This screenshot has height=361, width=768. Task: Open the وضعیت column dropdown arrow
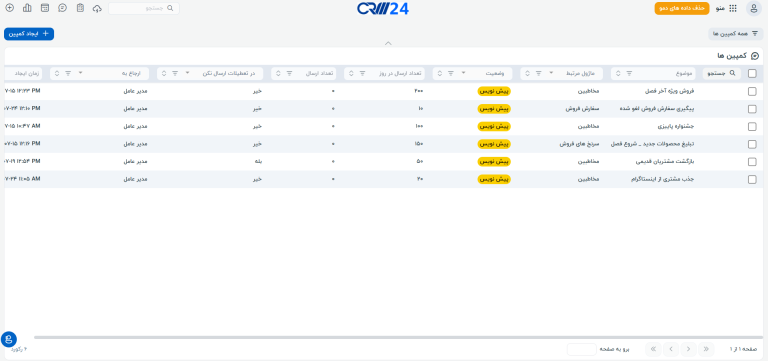[464, 73]
